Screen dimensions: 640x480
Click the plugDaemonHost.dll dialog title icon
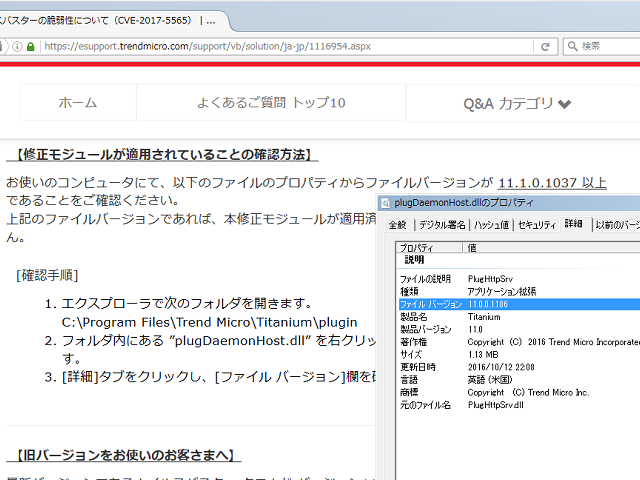385,203
